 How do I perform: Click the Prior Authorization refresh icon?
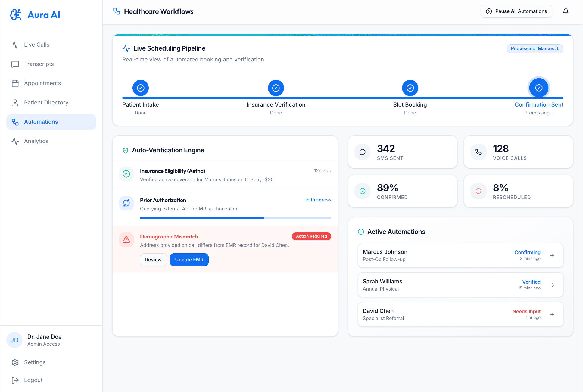[126, 203]
